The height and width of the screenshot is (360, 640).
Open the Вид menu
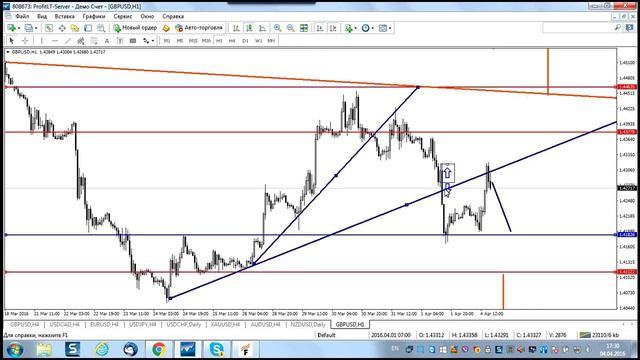(42, 16)
